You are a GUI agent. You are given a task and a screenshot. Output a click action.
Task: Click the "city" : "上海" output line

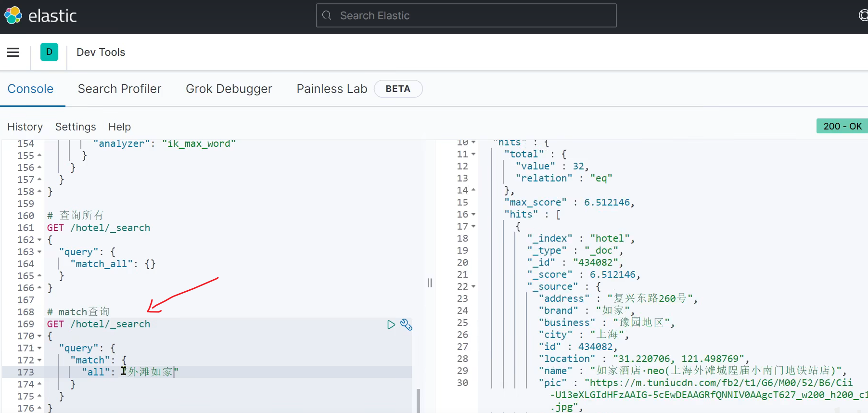click(x=584, y=335)
